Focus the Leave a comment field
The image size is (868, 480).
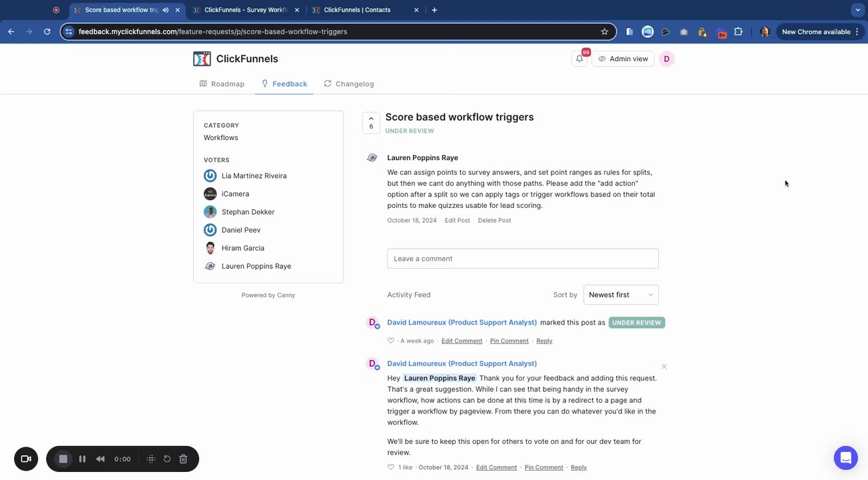(x=523, y=259)
